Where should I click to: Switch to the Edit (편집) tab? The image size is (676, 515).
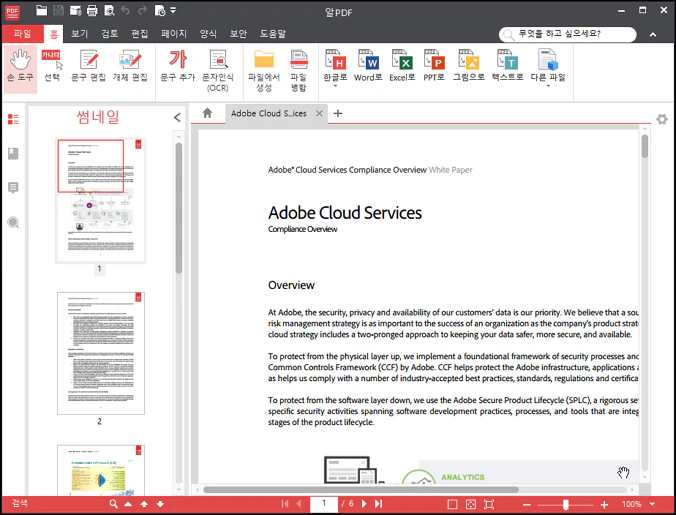coord(139,34)
